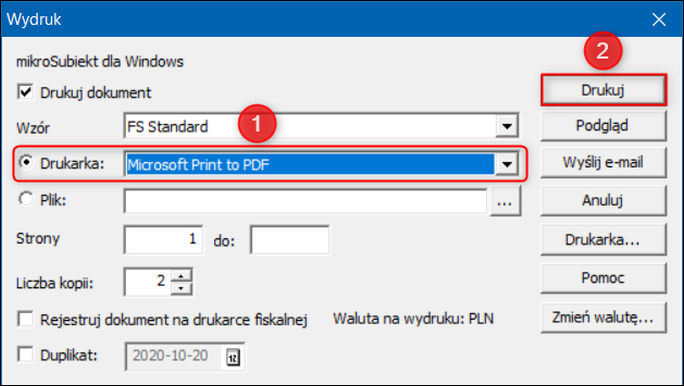Screen dimensions: 684x386
Task: Open print preview with Podgląd button
Action: [603, 126]
